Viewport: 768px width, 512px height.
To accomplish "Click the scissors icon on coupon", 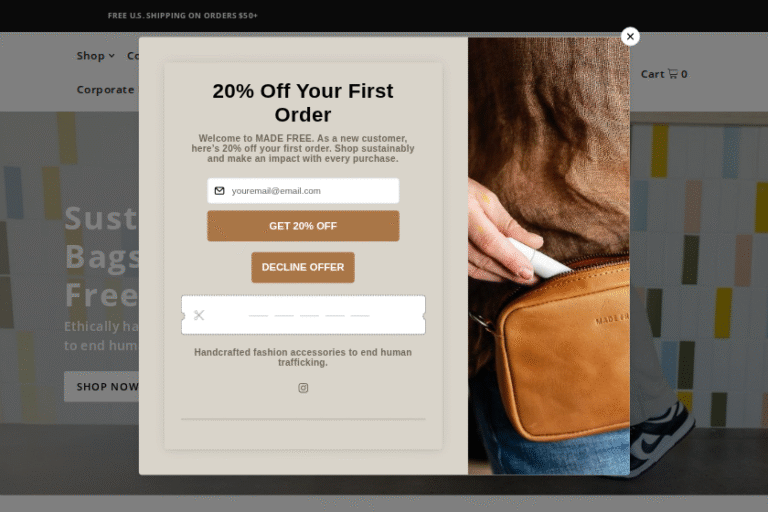I will (x=199, y=315).
